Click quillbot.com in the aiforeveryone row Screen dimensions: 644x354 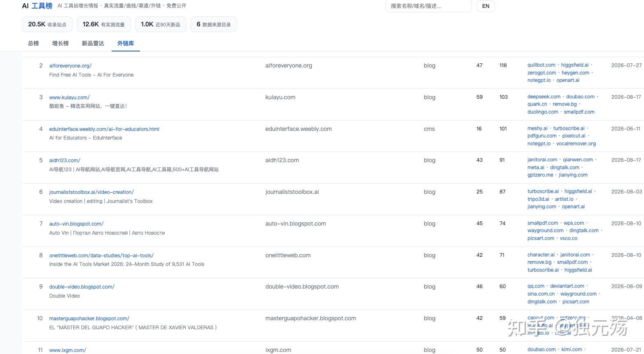coord(541,65)
